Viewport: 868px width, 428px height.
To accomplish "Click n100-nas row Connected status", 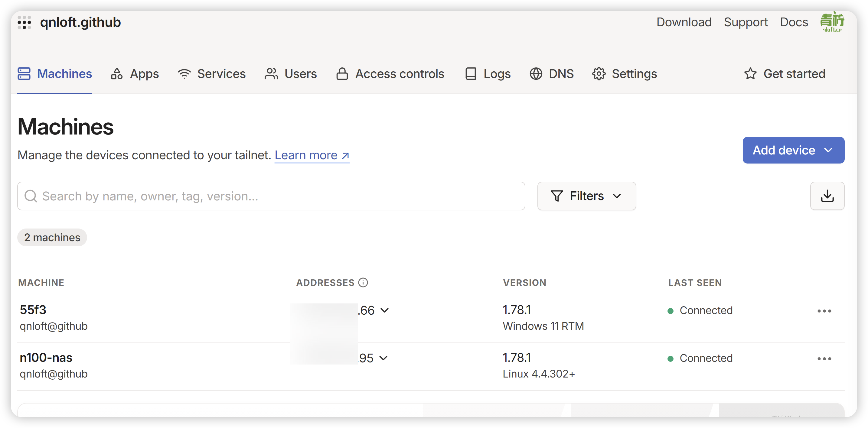I will tap(700, 358).
